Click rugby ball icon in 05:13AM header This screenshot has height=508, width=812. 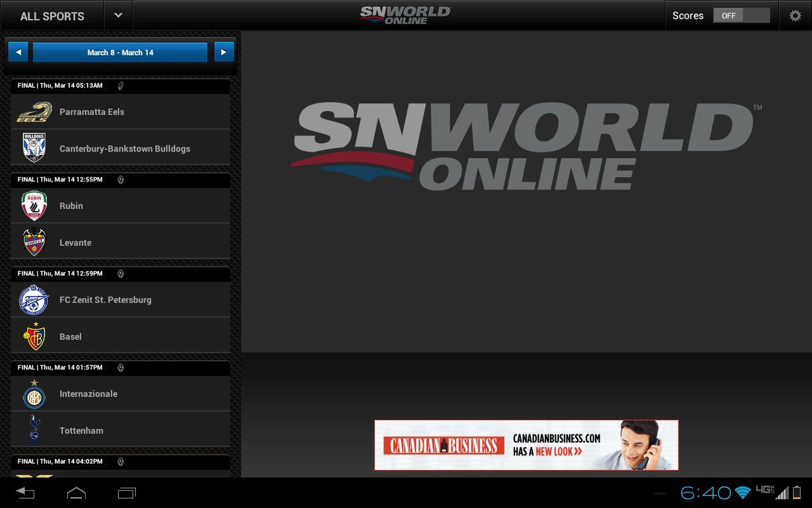click(121, 86)
